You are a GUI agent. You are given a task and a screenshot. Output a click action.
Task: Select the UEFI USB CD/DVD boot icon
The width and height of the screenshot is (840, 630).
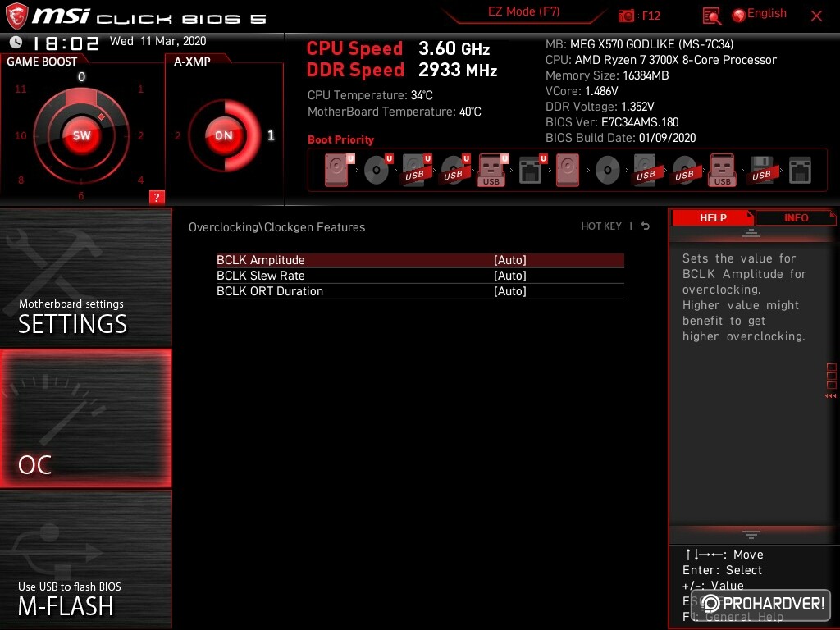click(454, 171)
